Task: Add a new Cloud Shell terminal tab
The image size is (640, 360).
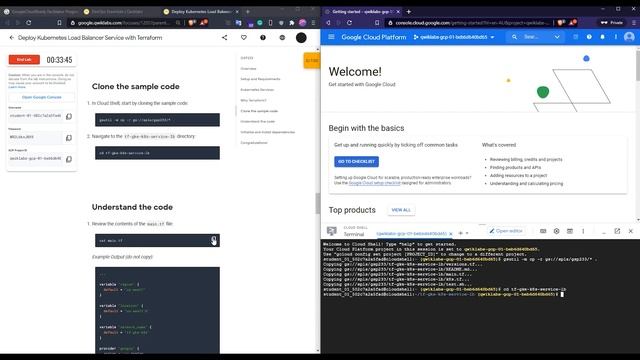Action: coord(460,233)
